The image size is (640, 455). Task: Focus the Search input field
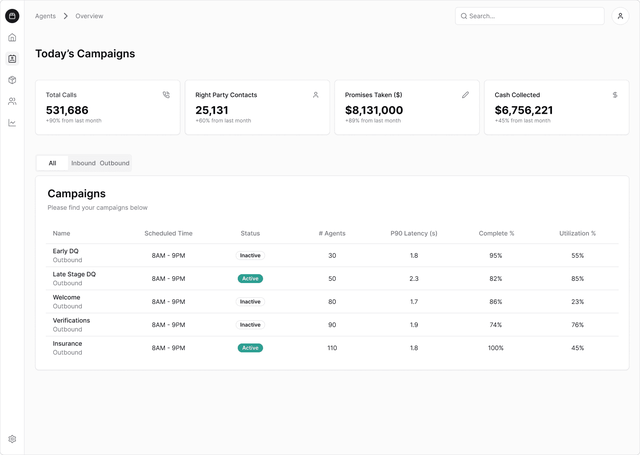pos(529,16)
